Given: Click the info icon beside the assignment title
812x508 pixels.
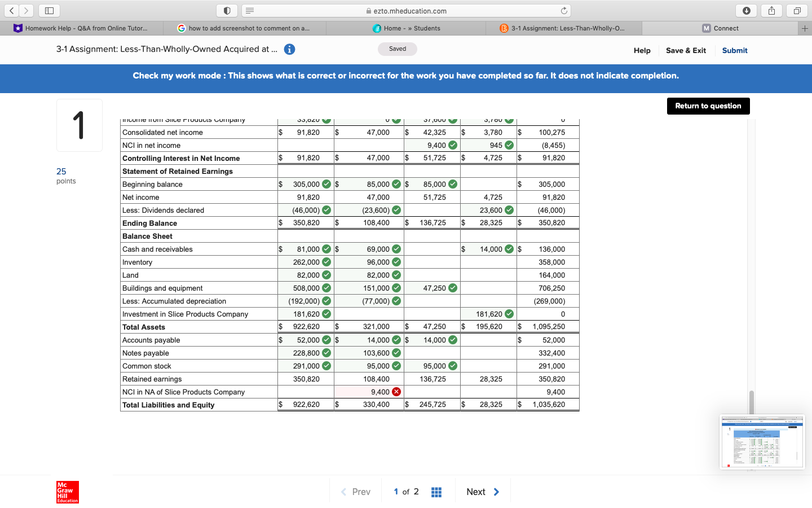Looking at the screenshot, I should (x=289, y=49).
